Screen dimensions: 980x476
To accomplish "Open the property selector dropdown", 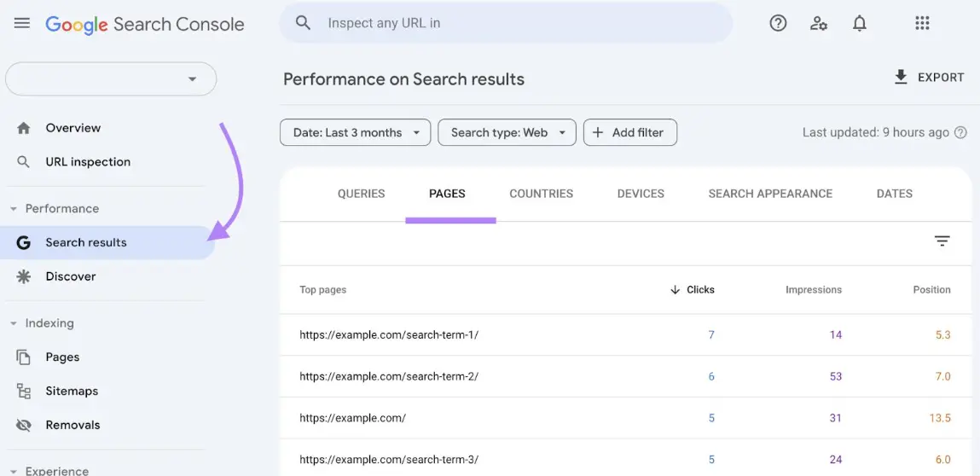I will [x=111, y=78].
